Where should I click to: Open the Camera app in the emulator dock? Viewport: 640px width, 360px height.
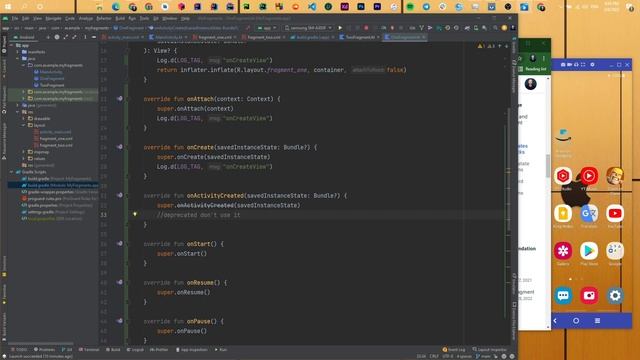click(x=589, y=296)
